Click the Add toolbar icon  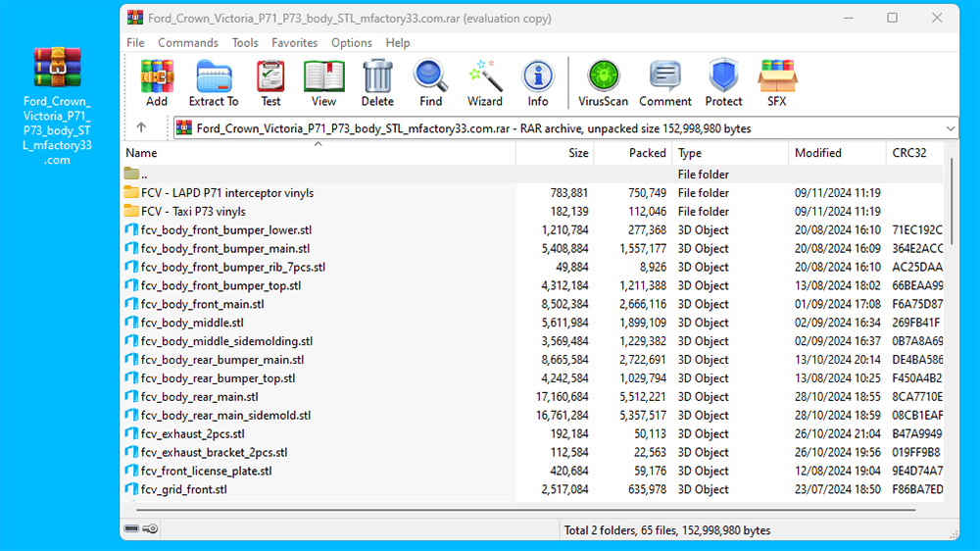coord(157,83)
